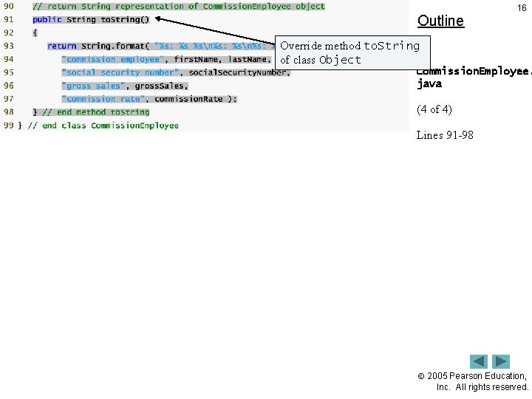Viewport: 532px width, 399px height.
Task: Click the "social security number" string literal
Action: click(120, 72)
